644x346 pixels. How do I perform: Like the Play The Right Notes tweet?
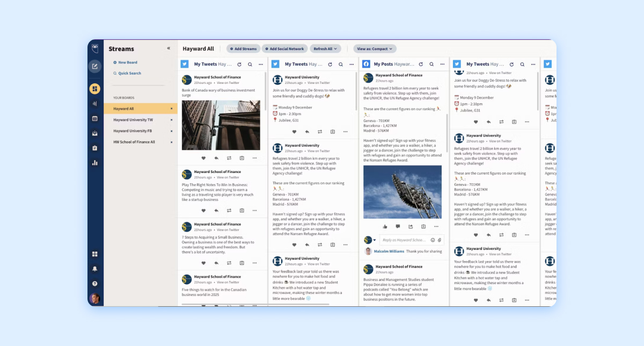(x=203, y=211)
